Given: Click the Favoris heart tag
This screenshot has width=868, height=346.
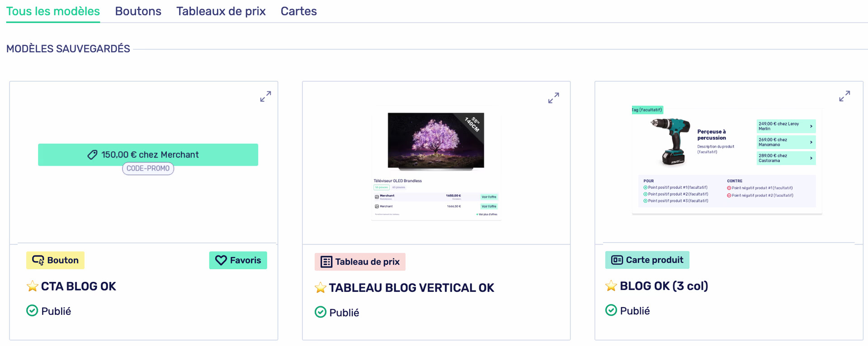Looking at the screenshot, I should [238, 260].
